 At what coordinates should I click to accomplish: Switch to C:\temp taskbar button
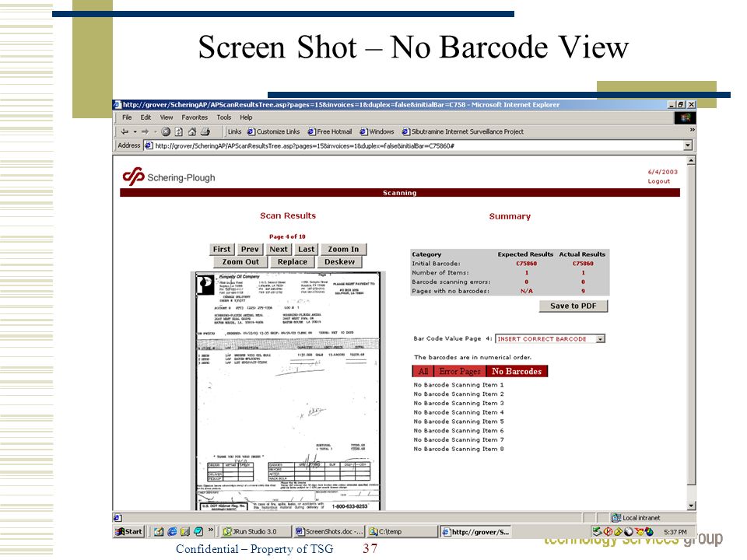[402, 532]
